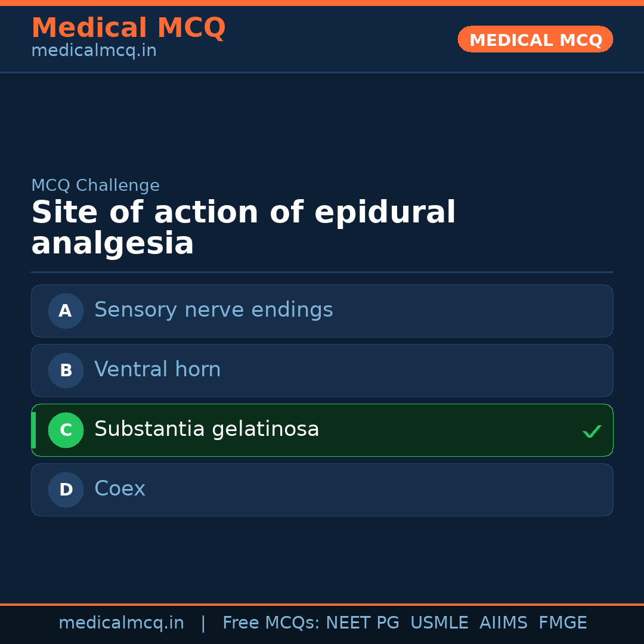Screen dimensions: 644x644
Task: Click 'USMLE' in the footer
Action: (x=439, y=623)
